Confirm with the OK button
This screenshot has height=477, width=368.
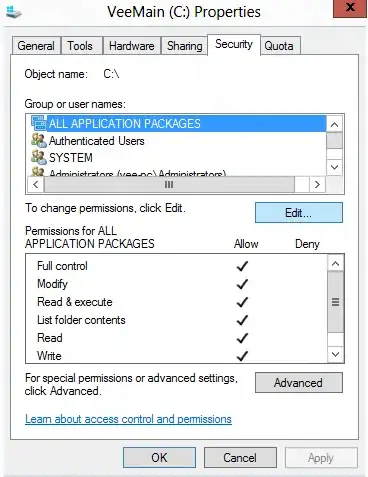[159, 457]
